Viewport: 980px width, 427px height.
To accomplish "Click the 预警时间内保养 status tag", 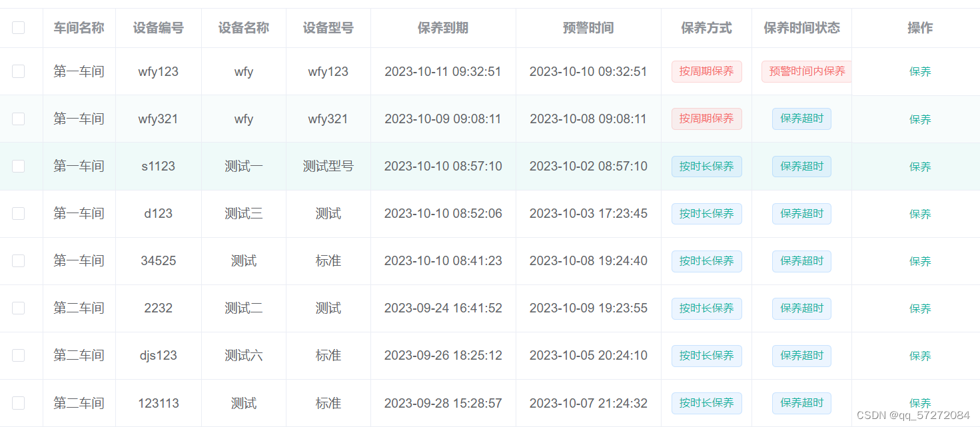I will click(x=807, y=71).
